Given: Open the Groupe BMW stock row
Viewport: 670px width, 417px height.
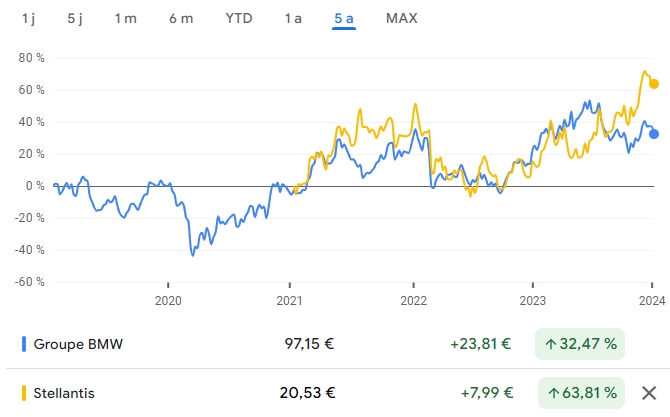Looking at the screenshot, I should (80, 344).
